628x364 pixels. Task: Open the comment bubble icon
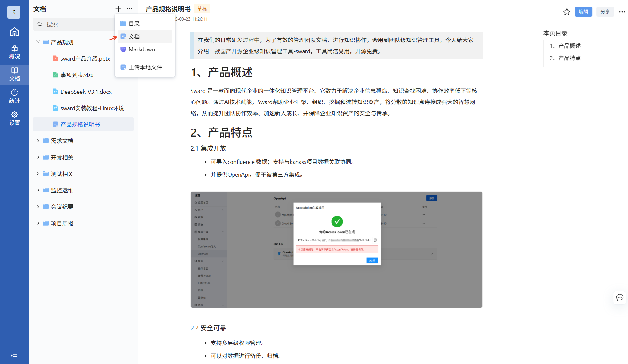point(620,297)
